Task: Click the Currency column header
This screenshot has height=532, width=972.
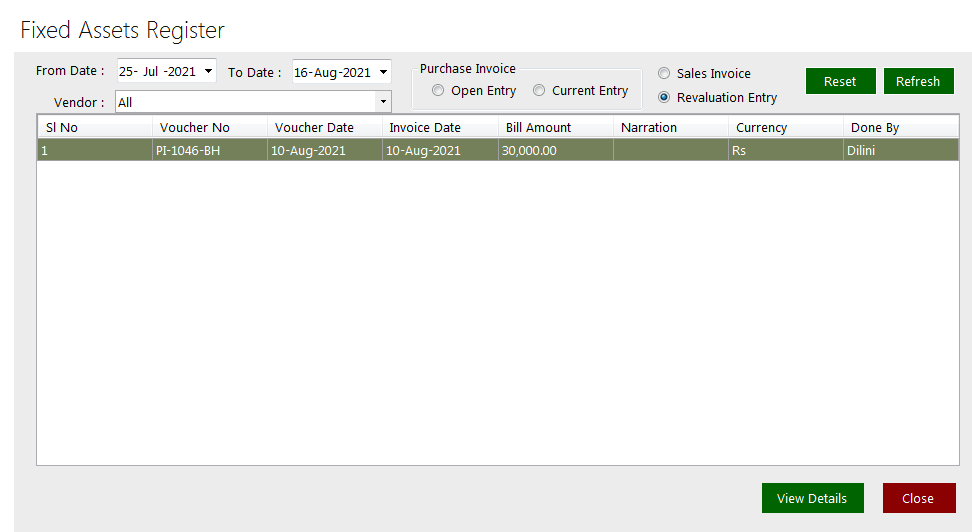Action: pyautogui.click(x=785, y=128)
